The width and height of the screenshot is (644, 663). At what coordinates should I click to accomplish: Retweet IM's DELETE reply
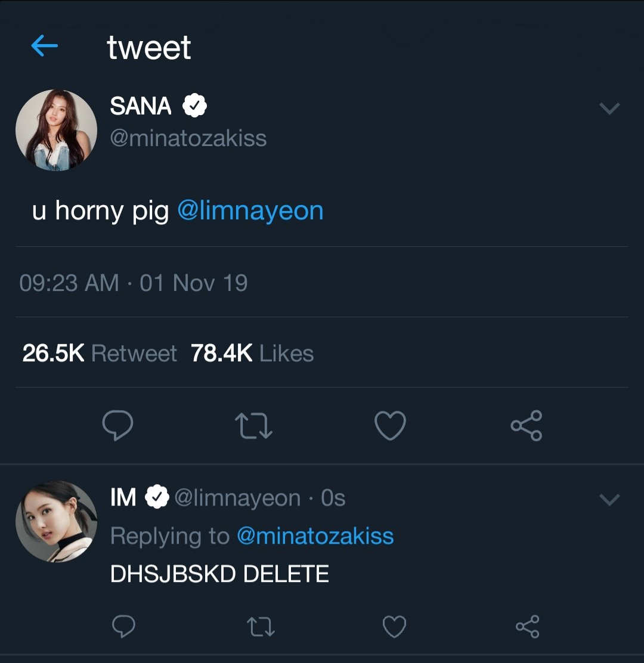[261, 627]
